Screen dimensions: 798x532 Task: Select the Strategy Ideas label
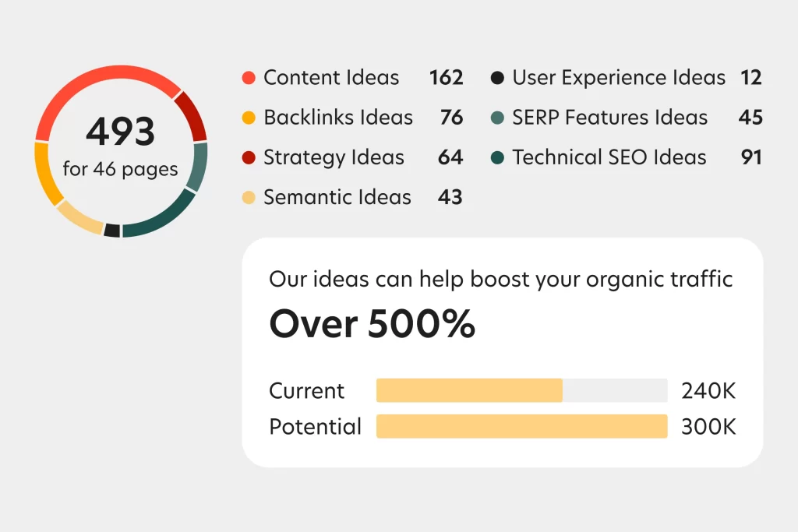coord(334,158)
